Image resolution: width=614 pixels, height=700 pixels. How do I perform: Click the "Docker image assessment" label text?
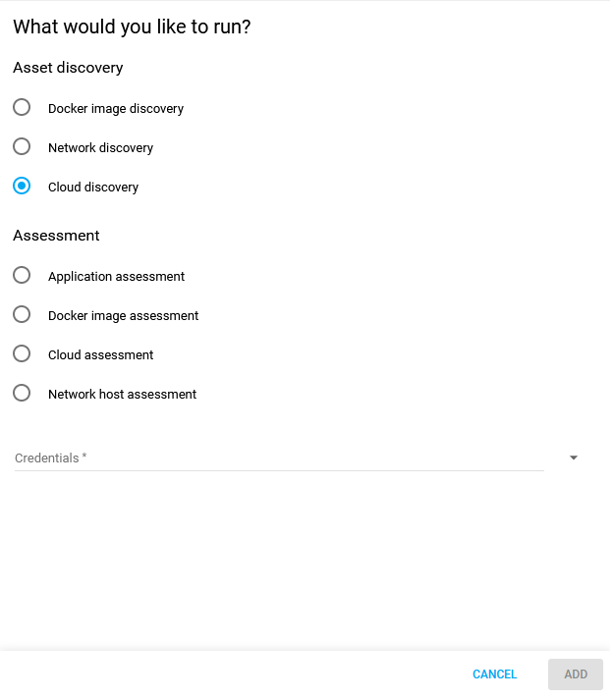[x=123, y=316]
